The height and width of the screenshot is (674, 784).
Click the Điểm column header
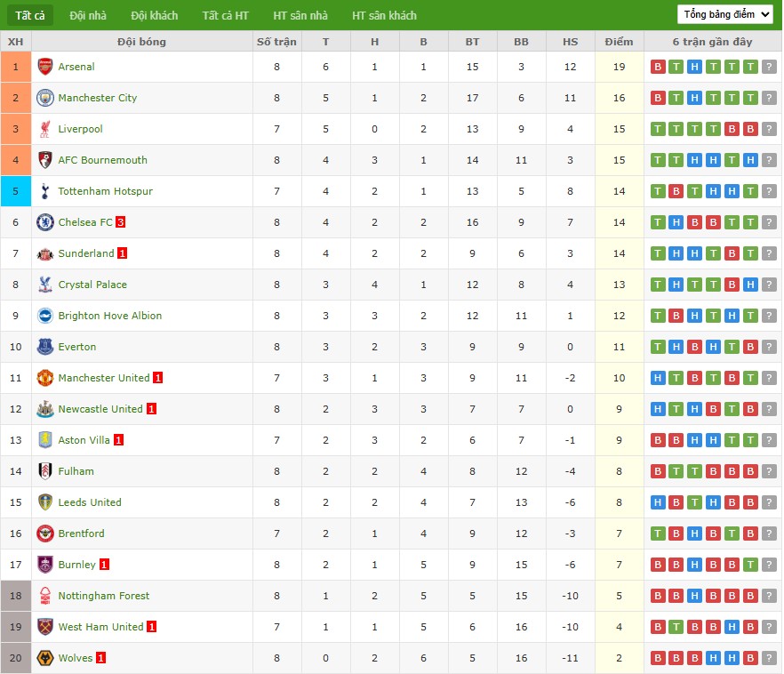point(619,42)
